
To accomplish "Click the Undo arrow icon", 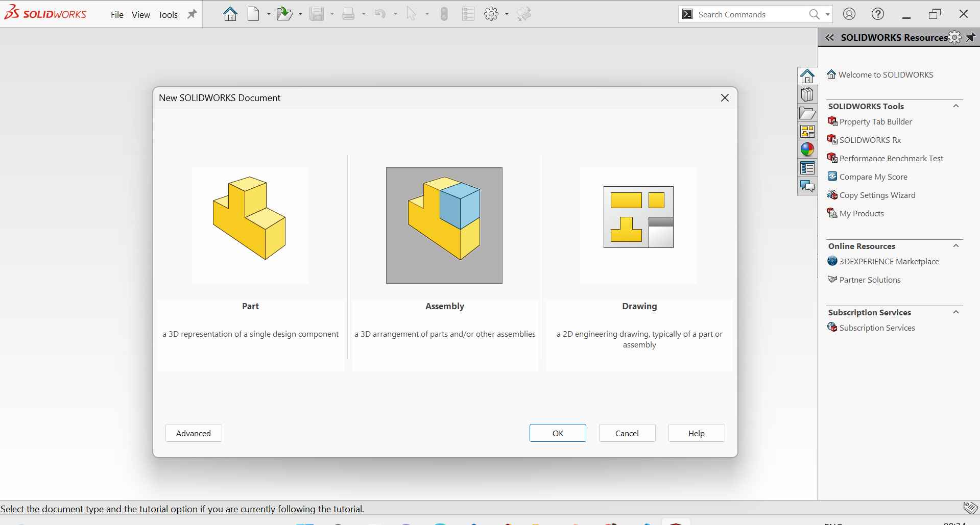I will tap(380, 14).
